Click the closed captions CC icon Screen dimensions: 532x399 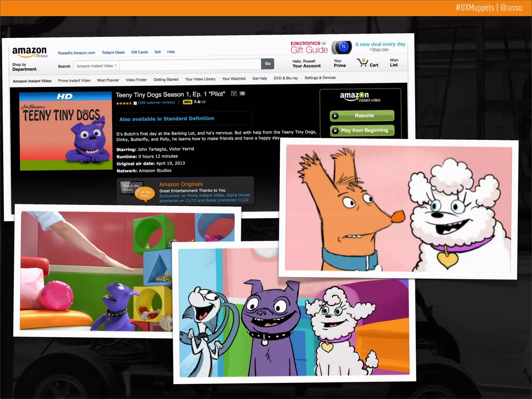tap(242, 94)
